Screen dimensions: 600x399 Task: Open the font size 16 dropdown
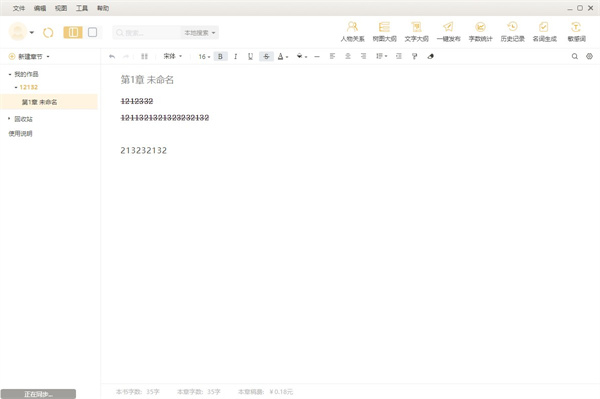click(x=204, y=57)
